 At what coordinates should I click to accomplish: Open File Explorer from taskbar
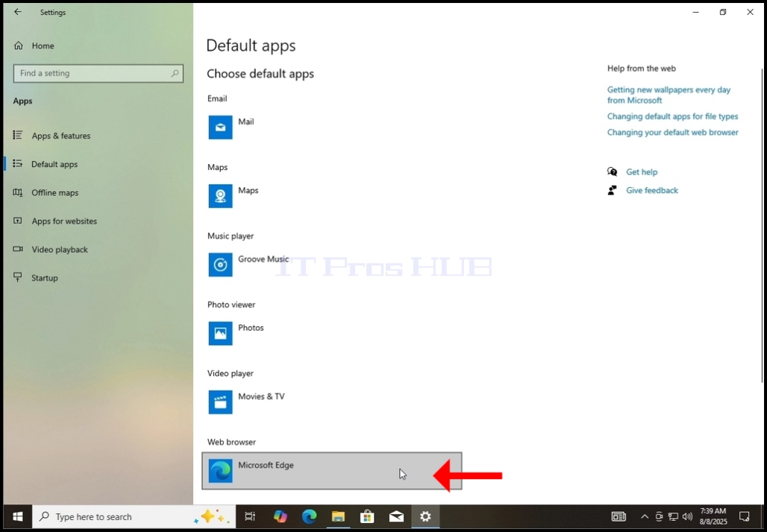click(338, 516)
